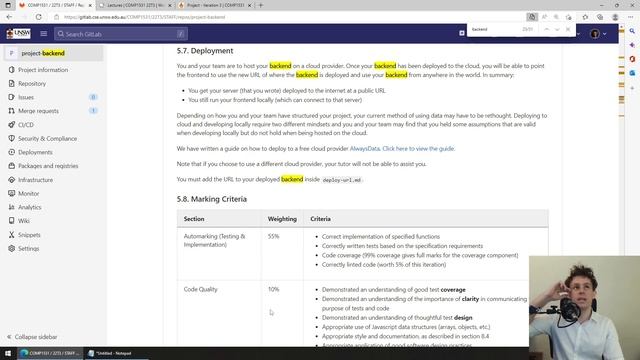Image resolution: width=640 pixels, height=360 pixels.
Task: Open the user avatar dropdown
Action: tap(598, 34)
